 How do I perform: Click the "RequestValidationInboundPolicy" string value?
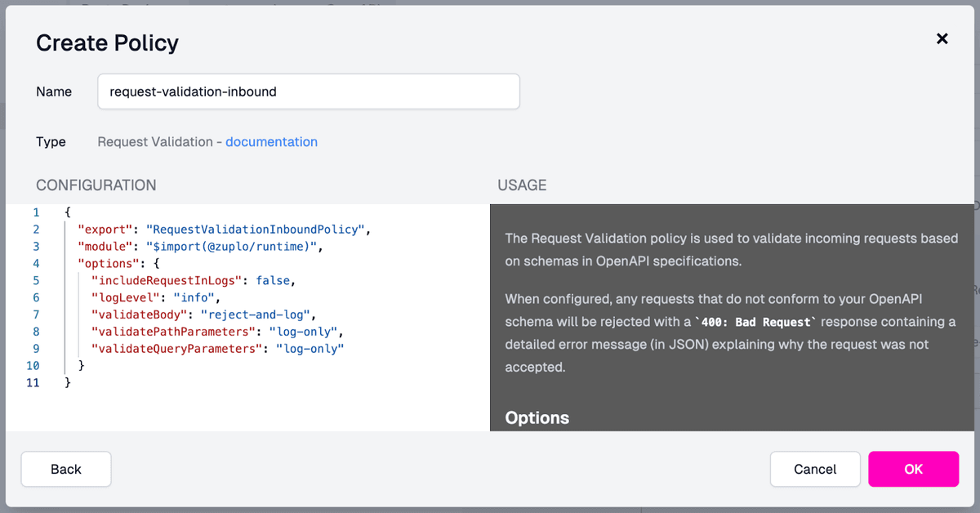point(255,230)
